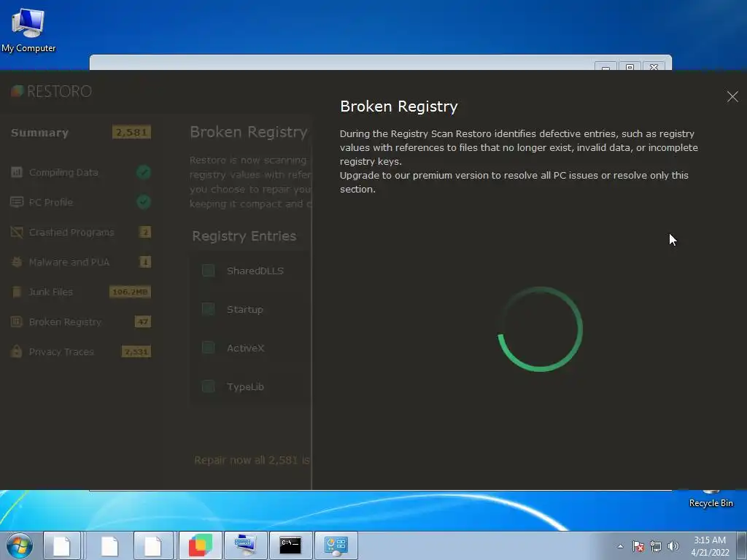This screenshot has height=560, width=747.
Task: Minimize the background window
Action: coord(605,66)
